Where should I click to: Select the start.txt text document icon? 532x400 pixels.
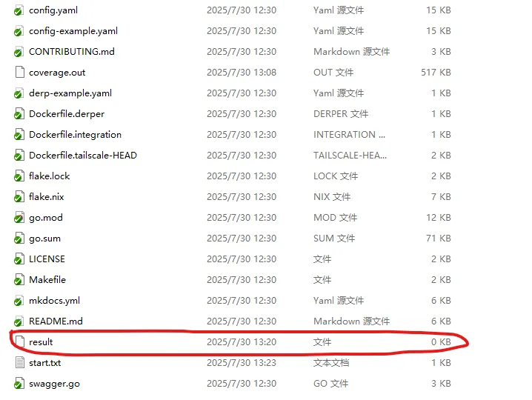[x=19, y=363]
